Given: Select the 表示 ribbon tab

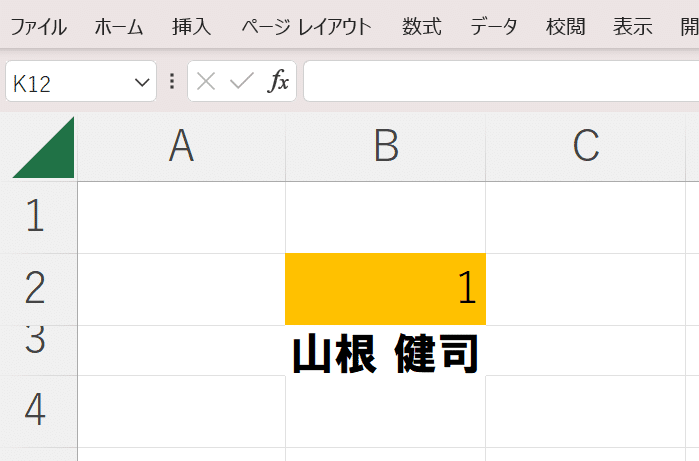Looking at the screenshot, I should click(633, 27).
